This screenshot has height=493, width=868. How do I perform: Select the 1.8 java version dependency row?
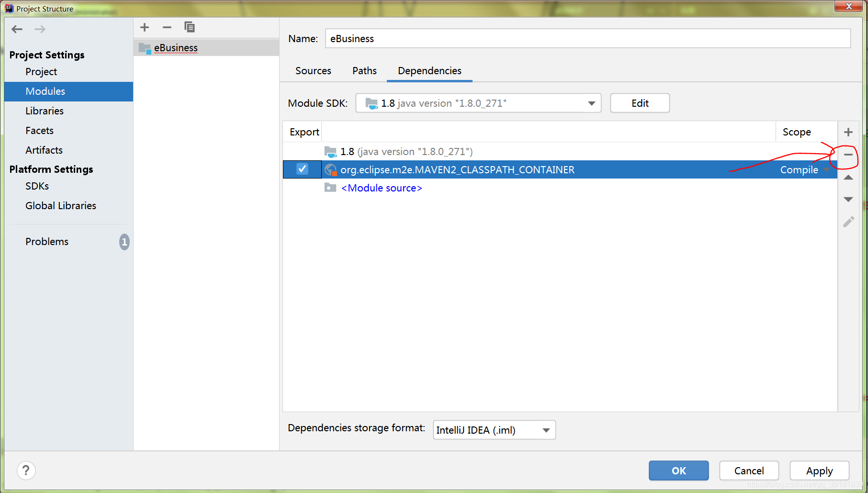pos(560,152)
